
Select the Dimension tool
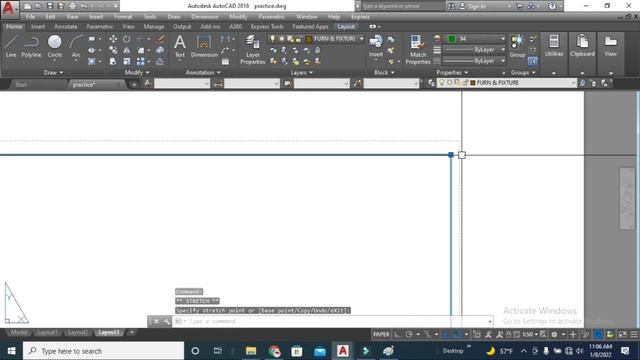[x=204, y=46]
